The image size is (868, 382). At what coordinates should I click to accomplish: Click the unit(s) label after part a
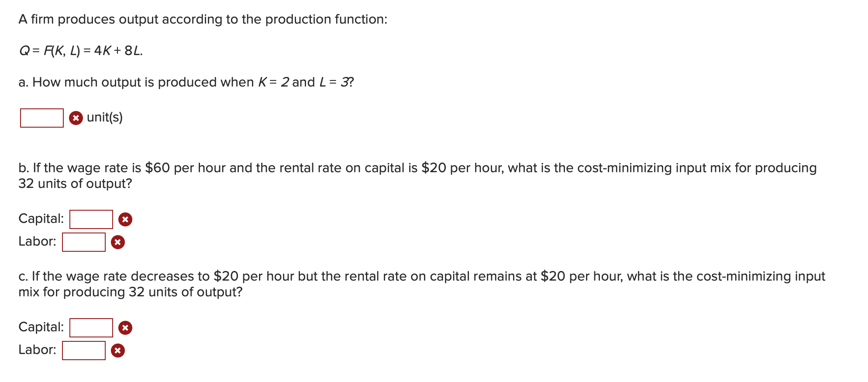point(105,118)
